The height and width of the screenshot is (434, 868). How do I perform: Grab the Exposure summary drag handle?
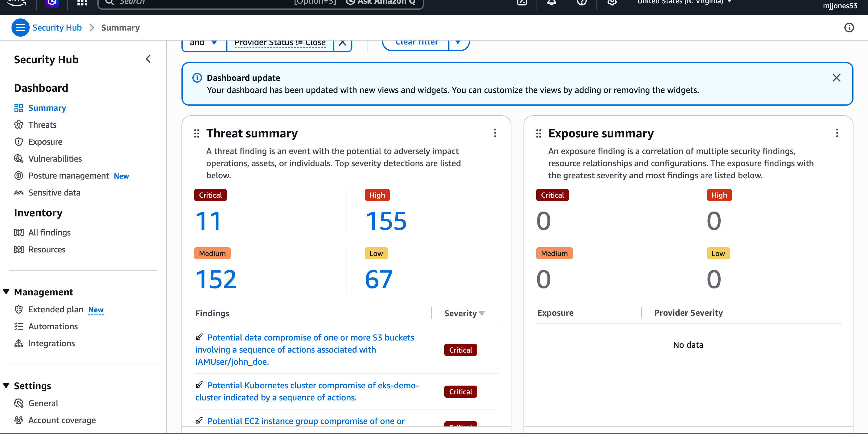point(538,133)
